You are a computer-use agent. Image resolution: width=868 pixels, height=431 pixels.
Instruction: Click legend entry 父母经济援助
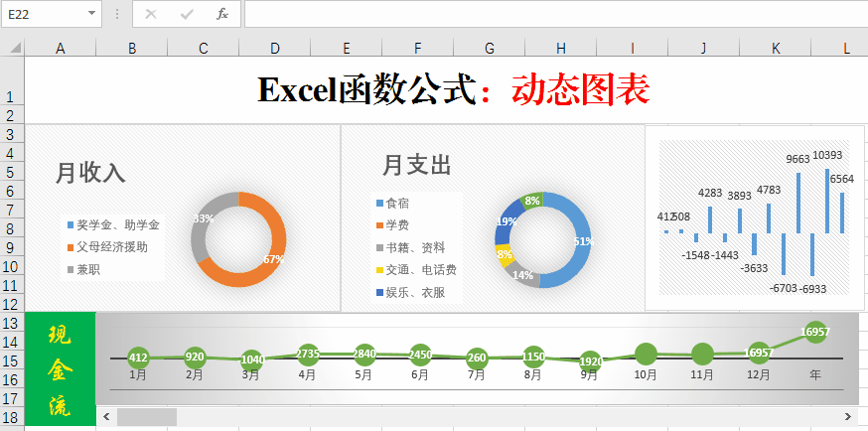(x=107, y=246)
